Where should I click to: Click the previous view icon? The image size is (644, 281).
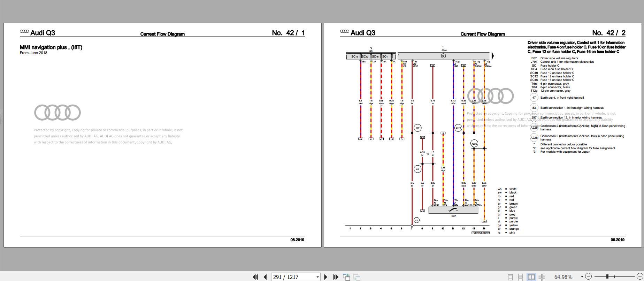[x=346, y=277]
